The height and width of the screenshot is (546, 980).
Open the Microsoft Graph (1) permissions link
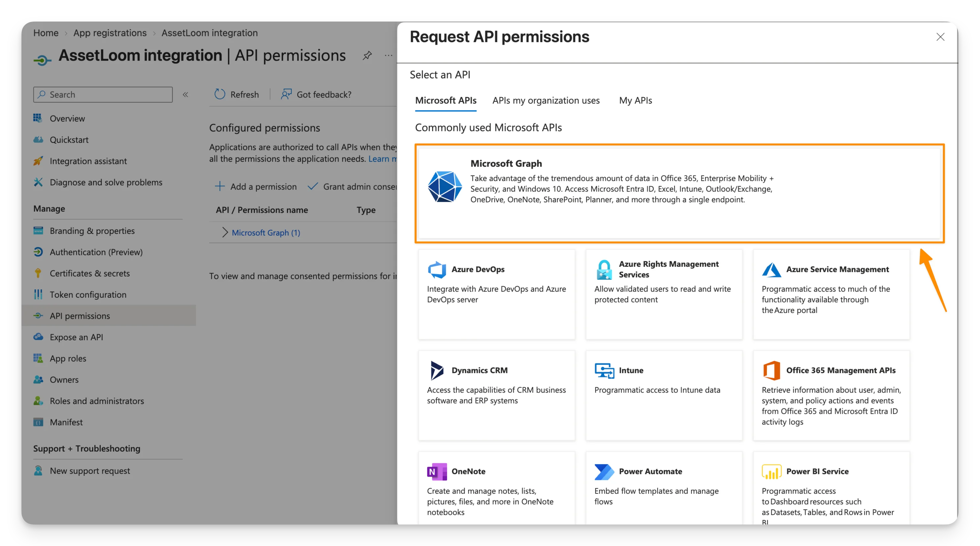[x=266, y=233]
